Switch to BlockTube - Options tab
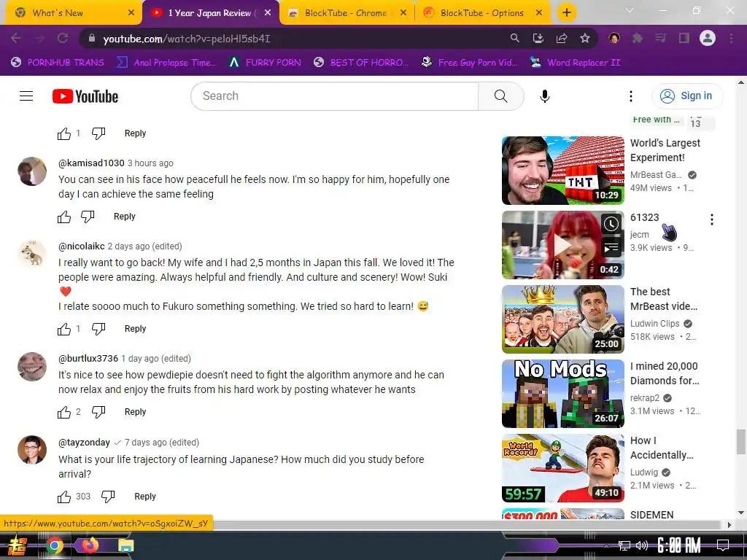This screenshot has height=560, width=747. (482, 13)
